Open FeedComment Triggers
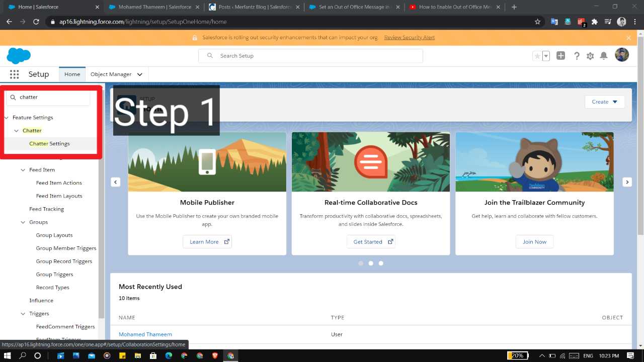The height and width of the screenshot is (362, 644). (x=65, y=327)
